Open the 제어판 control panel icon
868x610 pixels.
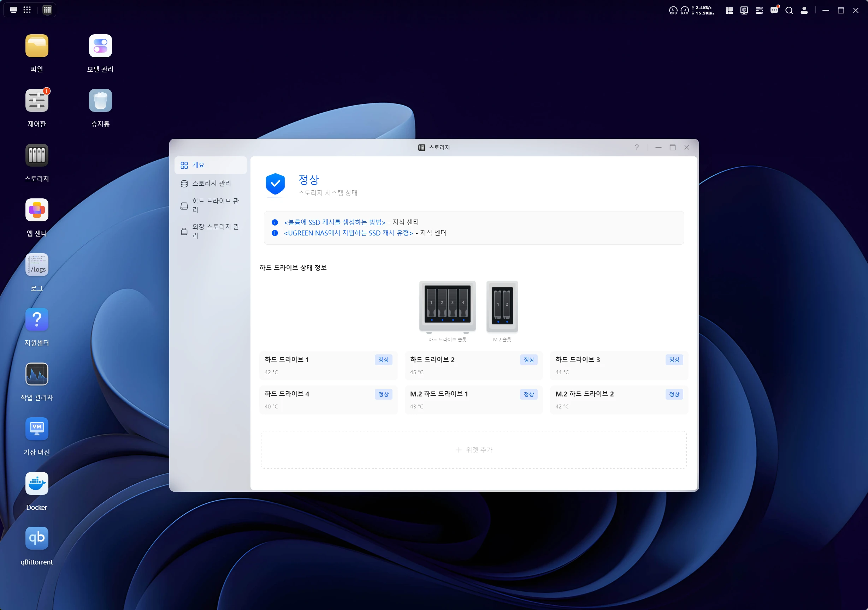(x=37, y=101)
